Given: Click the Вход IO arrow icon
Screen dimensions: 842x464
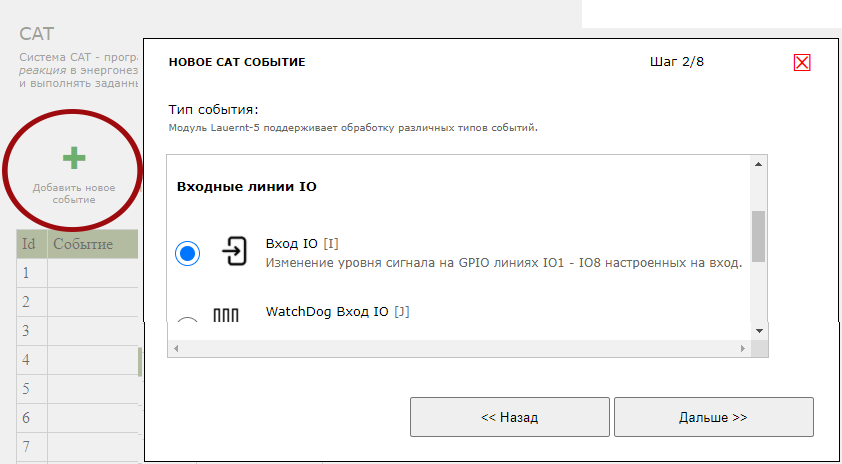Looking at the screenshot, I should click(x=234, y=250).
